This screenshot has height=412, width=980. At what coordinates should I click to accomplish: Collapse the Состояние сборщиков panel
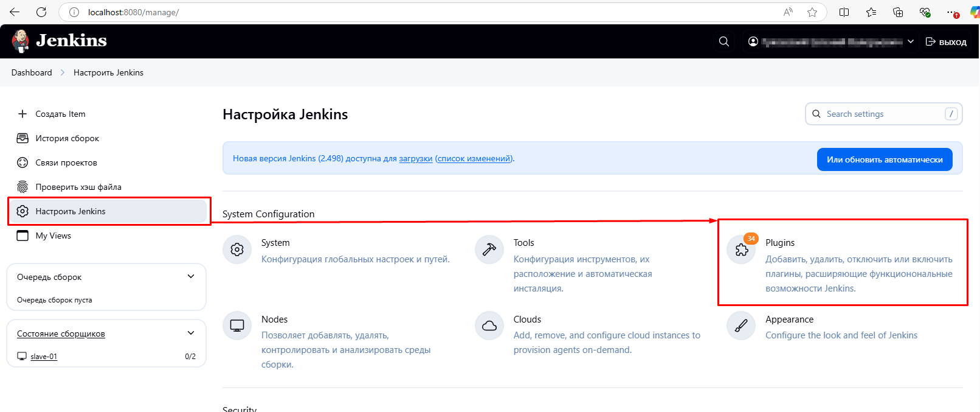(x=191, y=333)
